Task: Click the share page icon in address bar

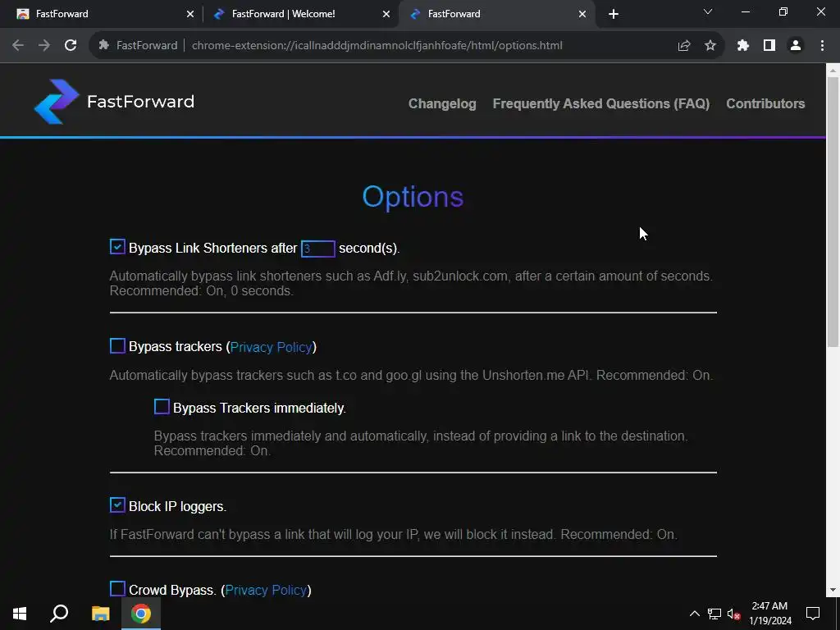Action: (684, 46)
